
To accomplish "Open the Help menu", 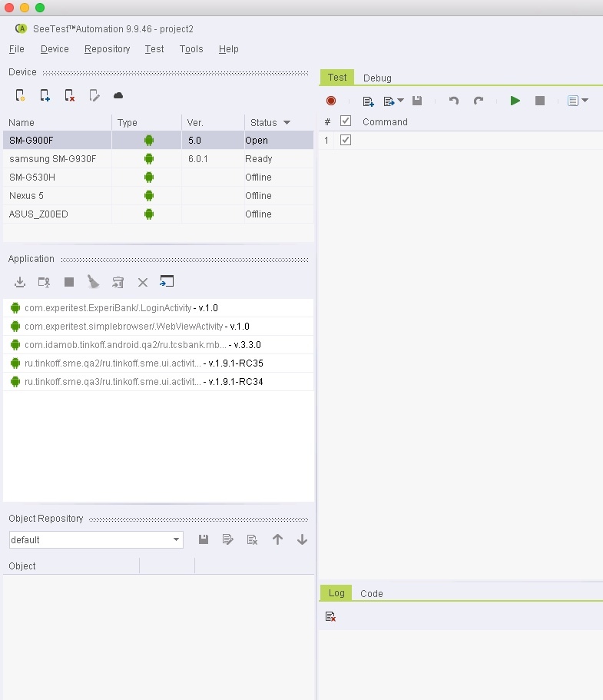I will [x=228, y=49].
